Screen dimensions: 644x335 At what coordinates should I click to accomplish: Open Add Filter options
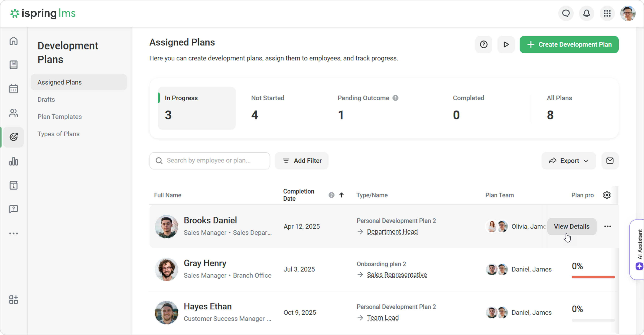click(302, 160)
